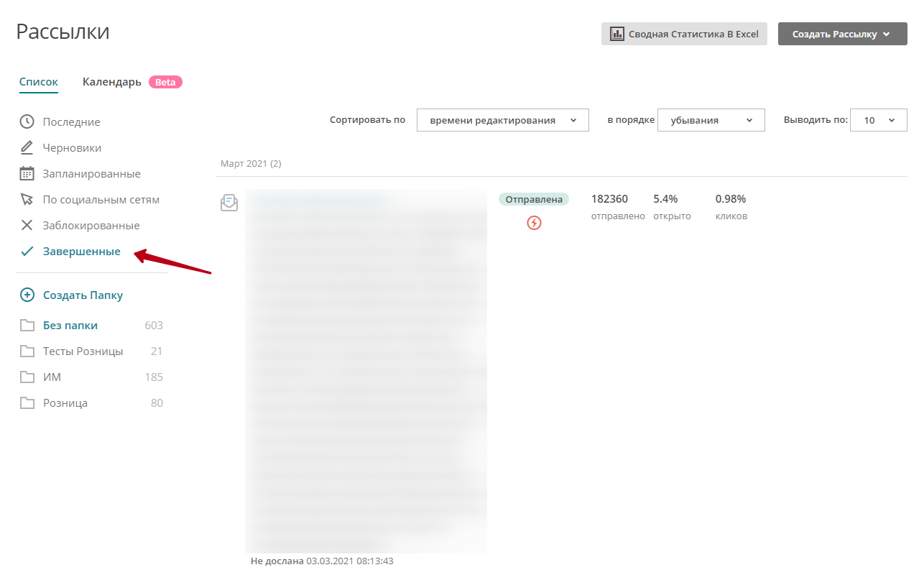Open the Тесты Розницы folder

click(x=83, y=351)
